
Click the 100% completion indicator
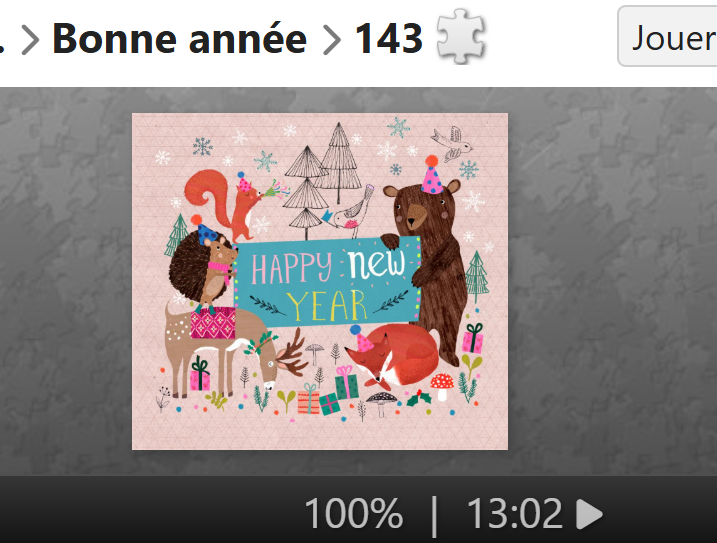point(353,514)
